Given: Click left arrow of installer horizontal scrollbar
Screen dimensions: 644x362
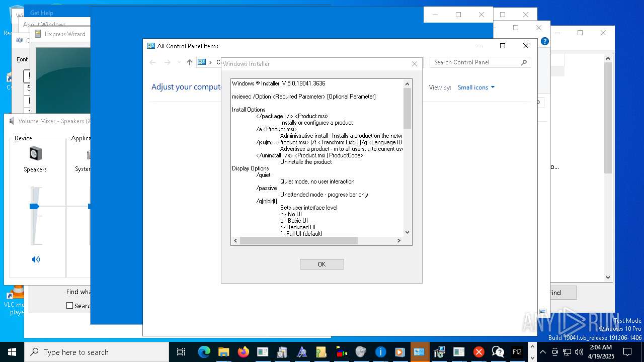Looking at the screenshot, I should 235,241.
